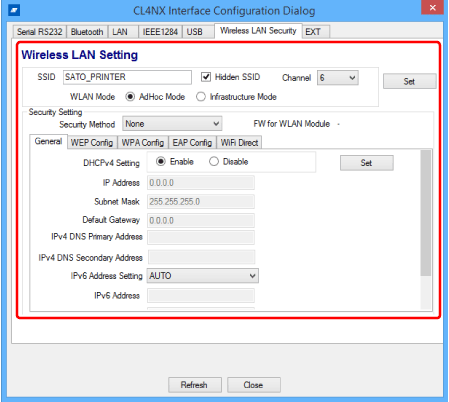449x402 pixels.
Task: Open the WiFi Direct tab
Action: coord(239,143)
